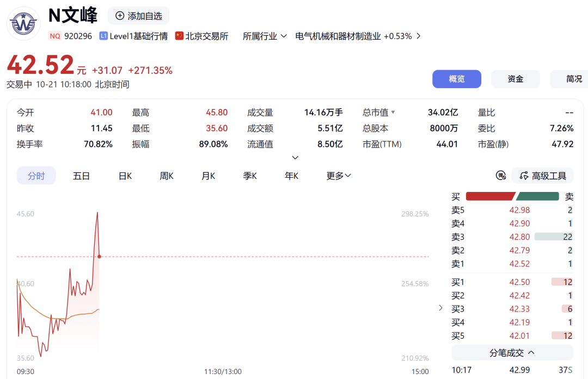Select the 分时 intraday chart tab
Viewport: 588px width, 379px height.
point(36,176)
